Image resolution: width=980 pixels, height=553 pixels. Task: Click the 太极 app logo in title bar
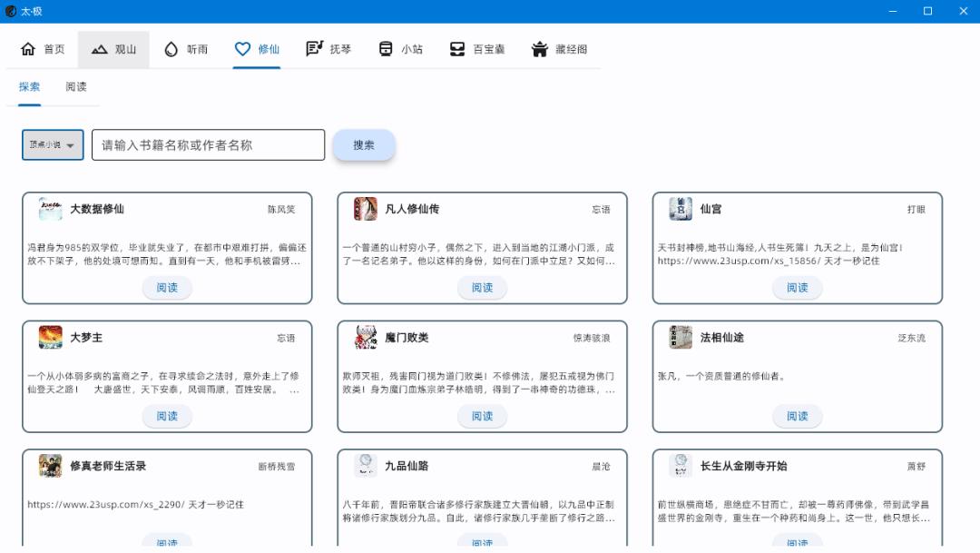click(x=12, y=11)
